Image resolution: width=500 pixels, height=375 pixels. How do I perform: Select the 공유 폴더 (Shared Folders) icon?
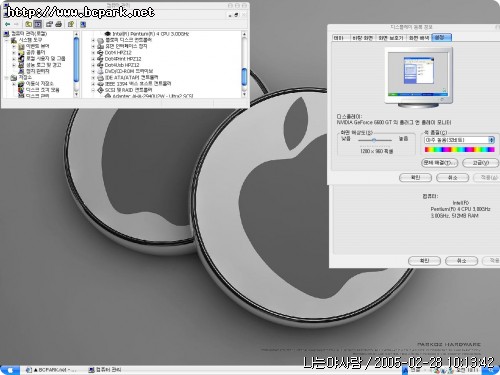click(x=21, y=52)
